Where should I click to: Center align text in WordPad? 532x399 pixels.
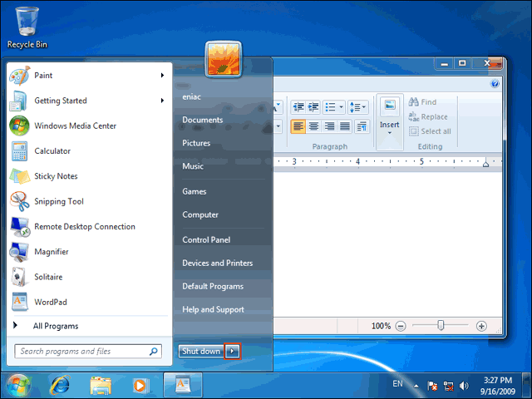314,126
